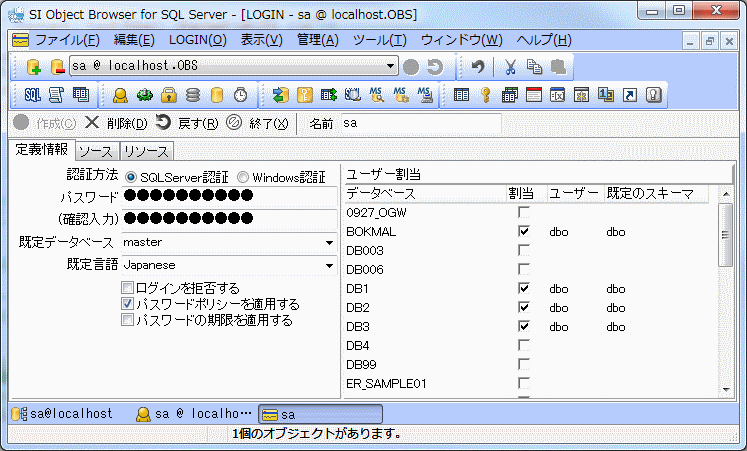The height and width of the screenshot is (451, 747).
Task: Click the scissors cut icon
Action: tap(510, 67)
